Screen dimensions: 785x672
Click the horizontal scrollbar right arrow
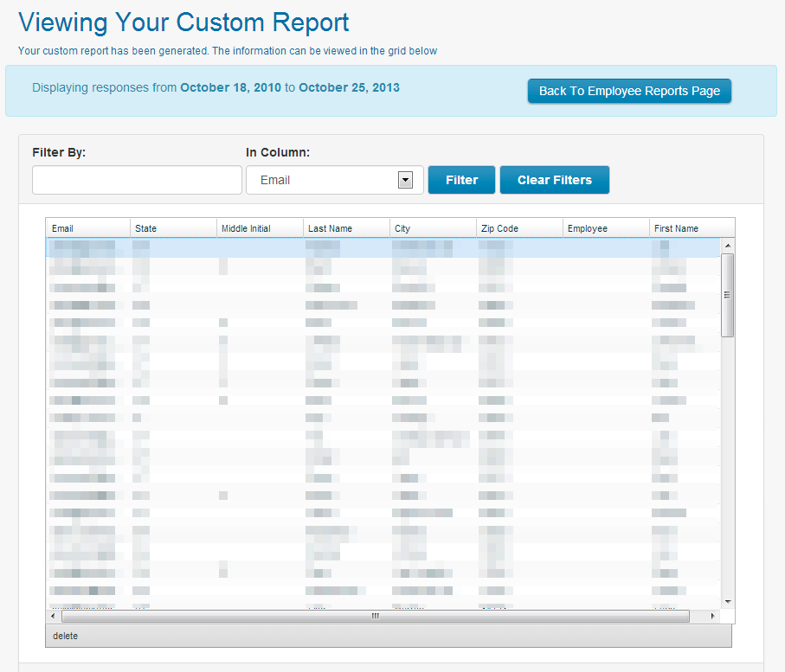(x=711, y=616)
